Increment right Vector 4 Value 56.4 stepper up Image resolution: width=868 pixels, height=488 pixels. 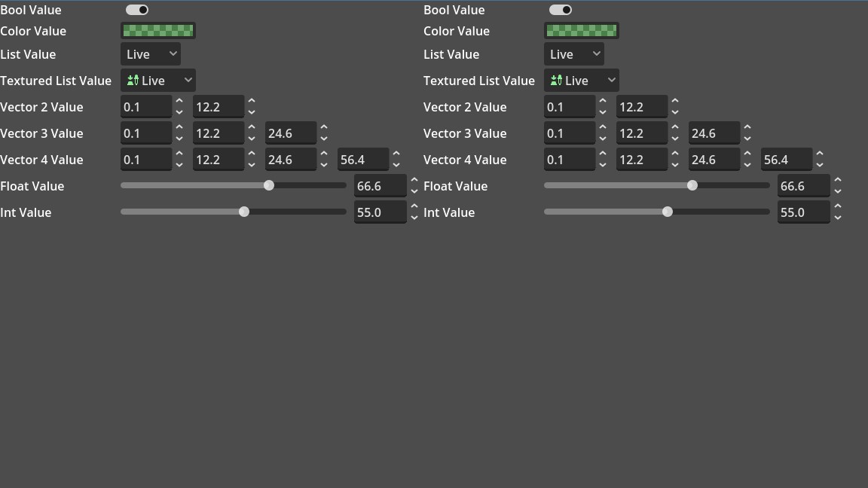tap(820, 154)
